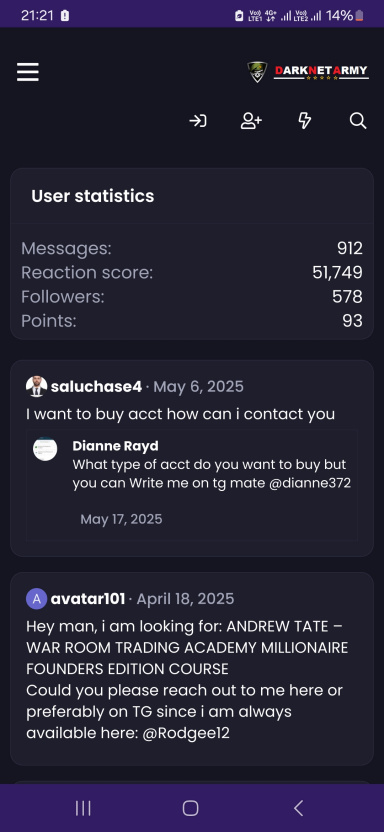Tap the May 17, 2025 reply date
The width and height of the screenshot is (384, 832).
point(121,519)
